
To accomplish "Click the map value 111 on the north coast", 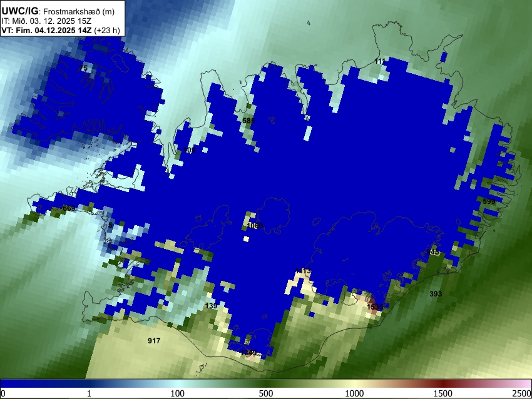I will tap(380, 61).
